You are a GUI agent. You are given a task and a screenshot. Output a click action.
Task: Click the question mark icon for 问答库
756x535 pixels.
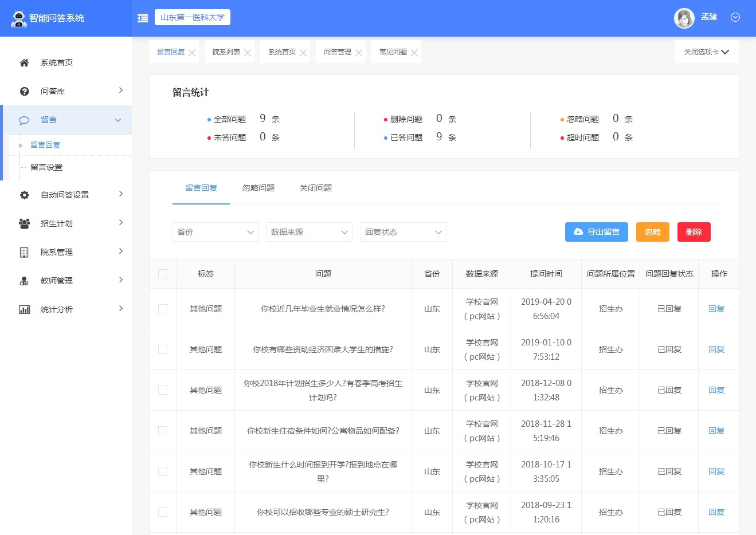[x=24, y=92]
